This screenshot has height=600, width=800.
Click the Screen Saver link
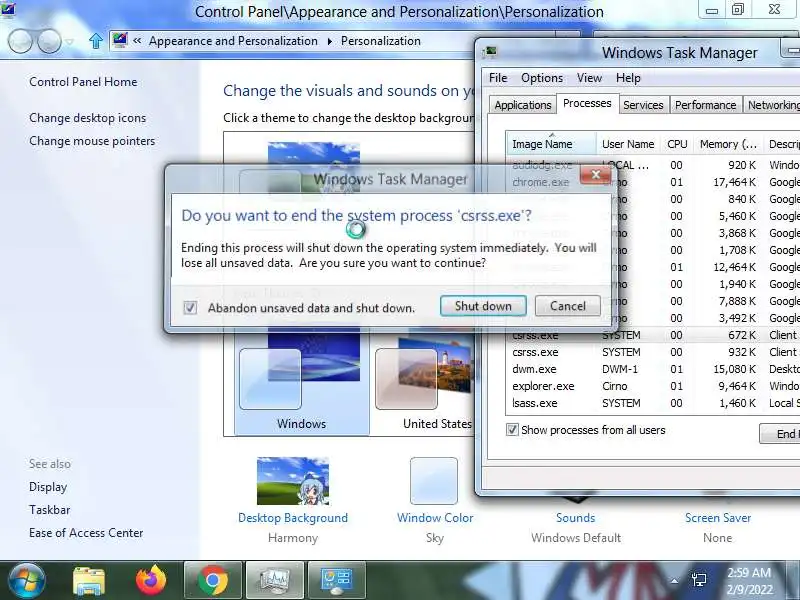tap(718, 518)
